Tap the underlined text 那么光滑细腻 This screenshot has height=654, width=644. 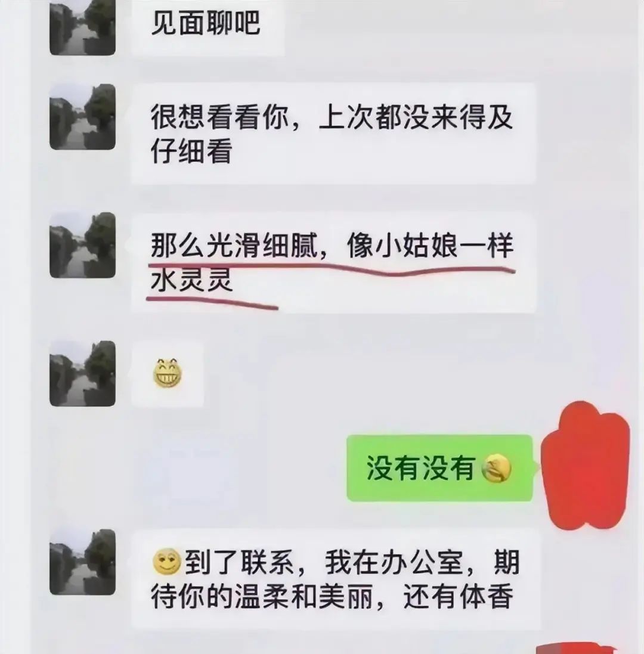pyautogui.click(x=234, y=246)
